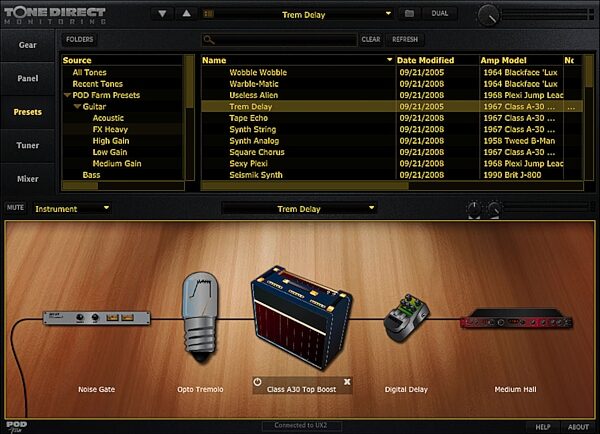The width and height of the screenshot is (600, 434).
Task: Select the Synth String preset
Action: tap(253, 129)
